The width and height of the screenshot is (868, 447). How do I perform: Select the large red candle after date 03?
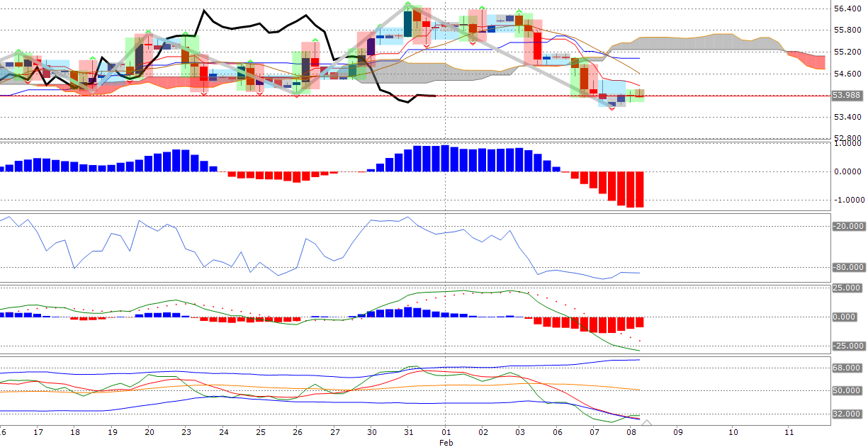click(537, 47)
